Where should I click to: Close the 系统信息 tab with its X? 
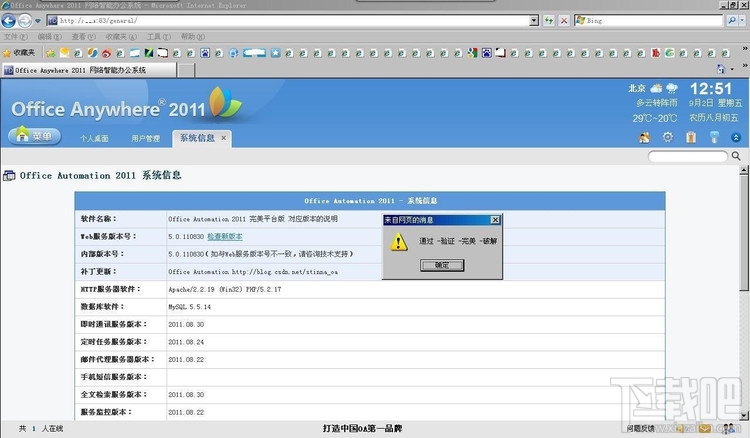coord(223,138)
